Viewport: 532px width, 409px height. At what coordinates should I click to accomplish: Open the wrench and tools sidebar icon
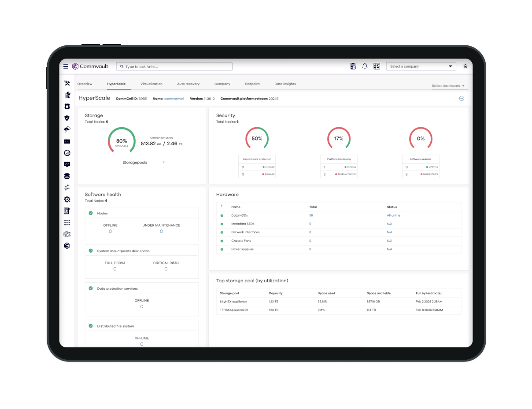tap(67, 83)
